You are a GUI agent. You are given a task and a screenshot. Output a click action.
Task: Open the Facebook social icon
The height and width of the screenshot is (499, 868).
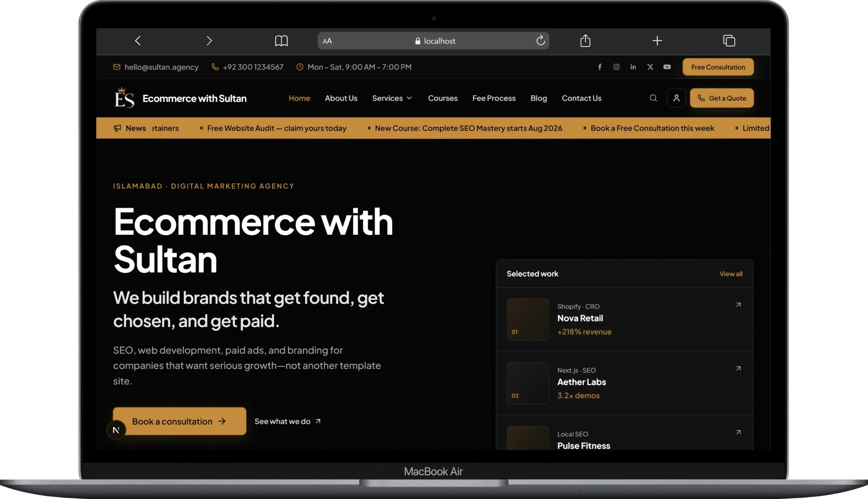(599, 67)
